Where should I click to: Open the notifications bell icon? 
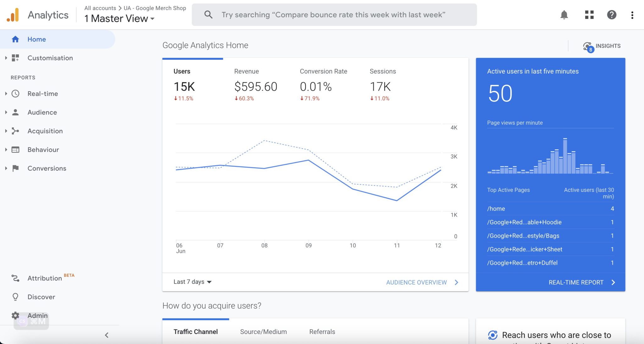(564, 15)
